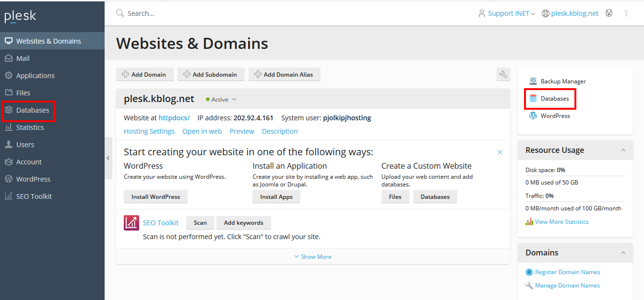Click the WordPress icon in the right panel
The image size is (644, 300).
click(533, 116)
